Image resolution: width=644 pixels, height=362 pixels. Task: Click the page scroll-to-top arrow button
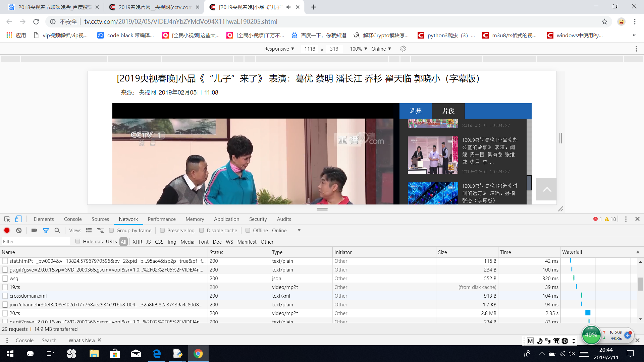coord(546,189)
